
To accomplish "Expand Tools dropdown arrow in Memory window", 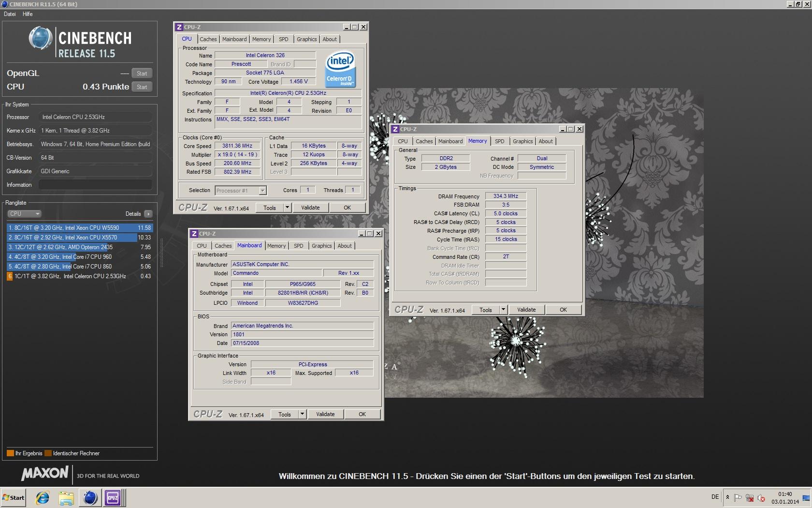I will [x=503, y=310].
